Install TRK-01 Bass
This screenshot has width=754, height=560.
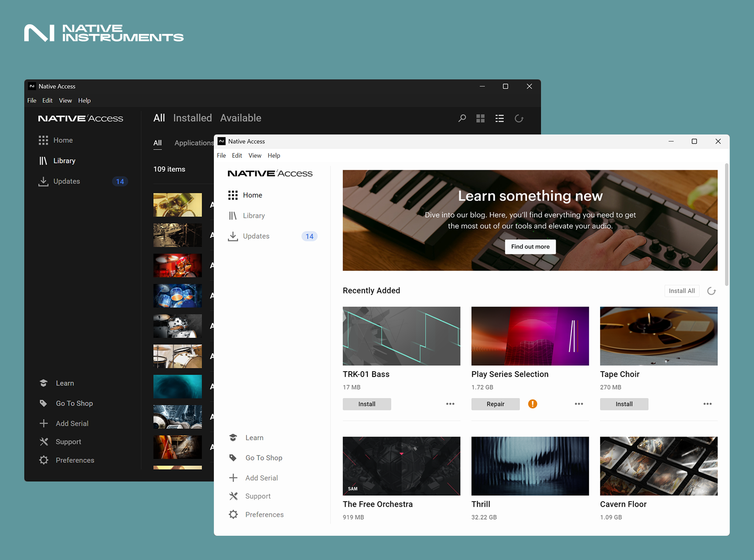tap(367, 404)
